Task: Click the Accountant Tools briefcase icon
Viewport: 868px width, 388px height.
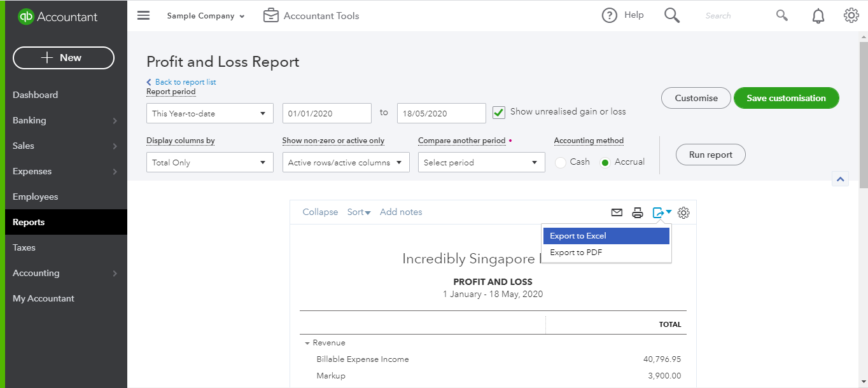Action: pos(271,16)
